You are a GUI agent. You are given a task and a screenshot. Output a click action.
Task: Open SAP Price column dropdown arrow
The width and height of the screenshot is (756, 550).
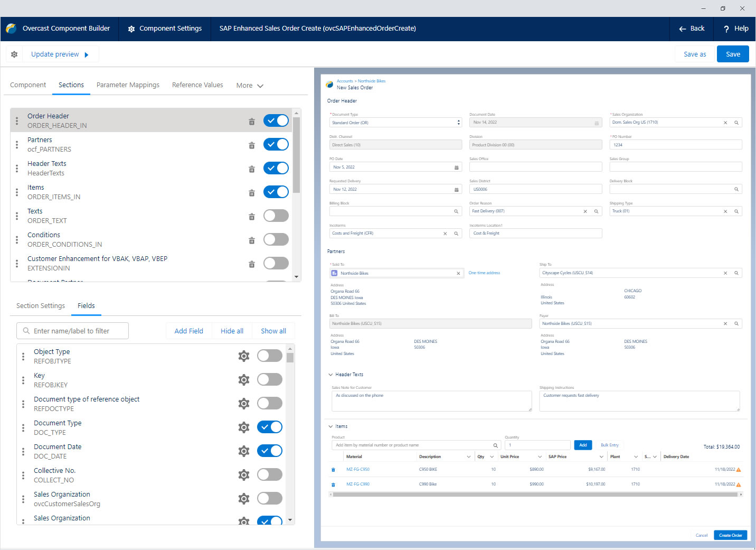(x=601, y=457)
